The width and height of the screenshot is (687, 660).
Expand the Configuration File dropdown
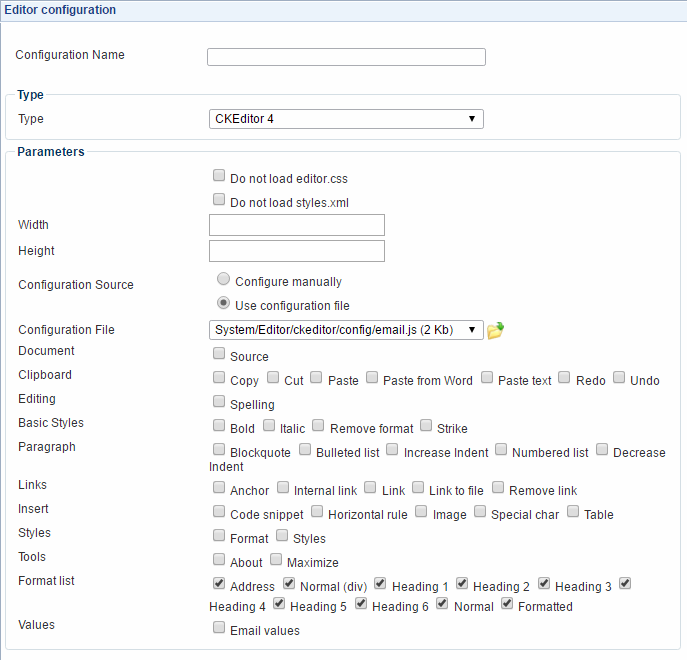345,330
